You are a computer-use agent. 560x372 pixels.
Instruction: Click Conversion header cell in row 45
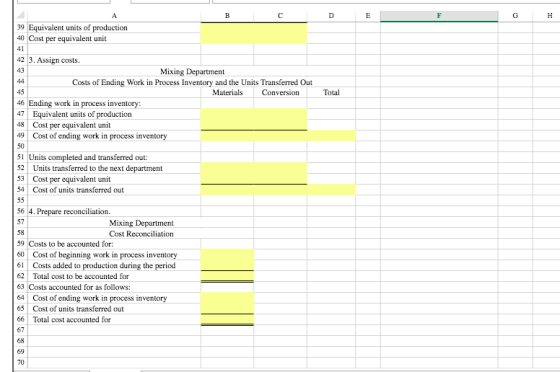tap(280, 92)
